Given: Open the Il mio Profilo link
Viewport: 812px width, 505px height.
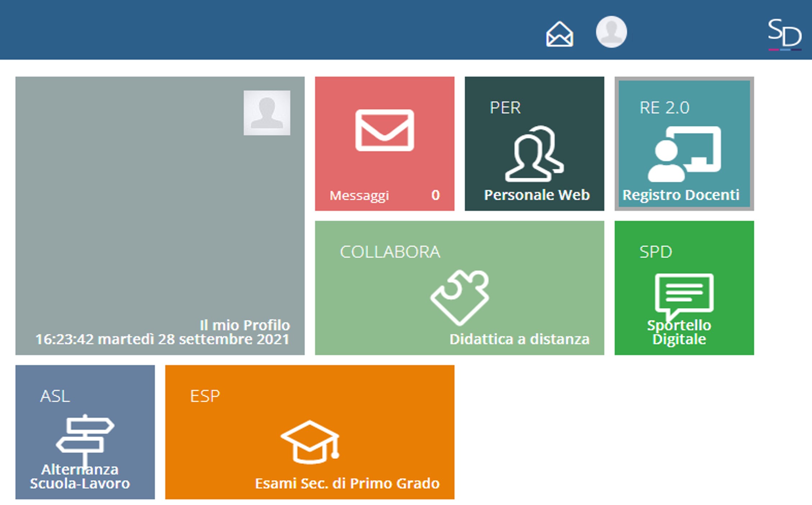Looking at the screenshot, I should (x=245, y=325).
